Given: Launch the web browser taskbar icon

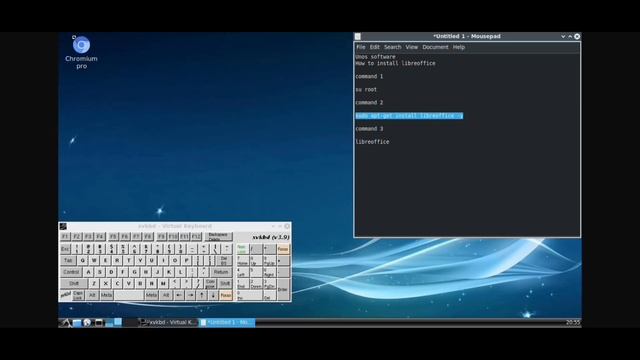Looking at the screenshot, I should (x=87, y=322).
